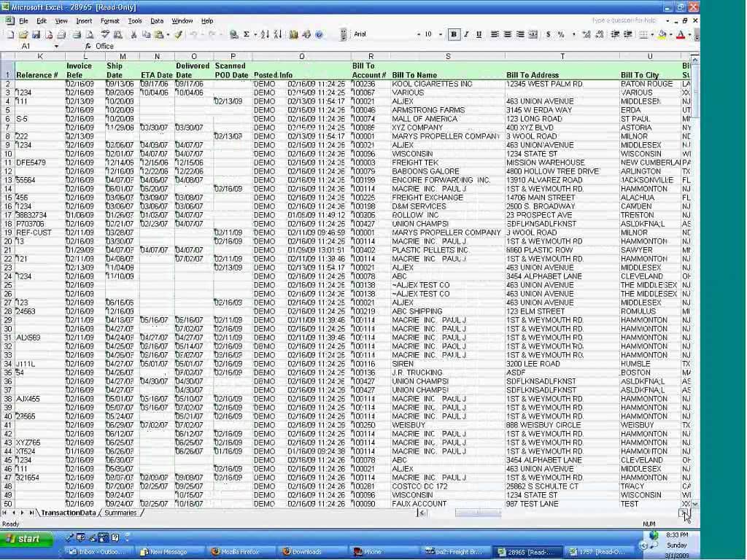Viewport: 747px width, 560px height.
Task: Open the Chart Wizard
Action: pyautogui.click(x=293, y=34)
